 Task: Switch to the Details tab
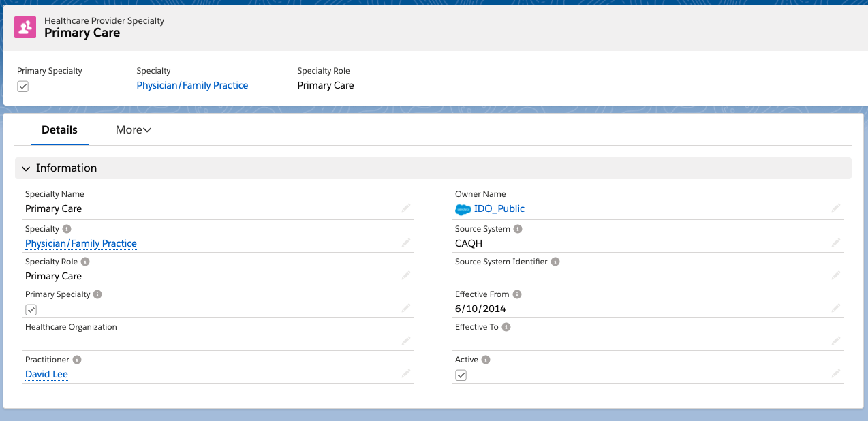click(59, 129)
